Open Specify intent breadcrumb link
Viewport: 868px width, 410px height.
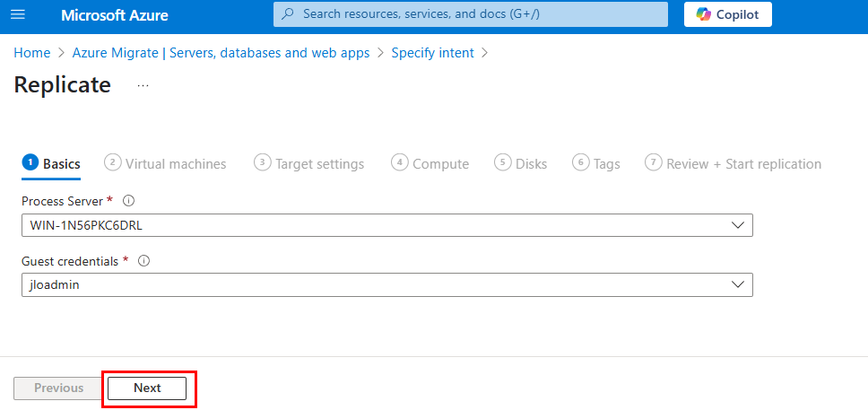pos(432,53)
